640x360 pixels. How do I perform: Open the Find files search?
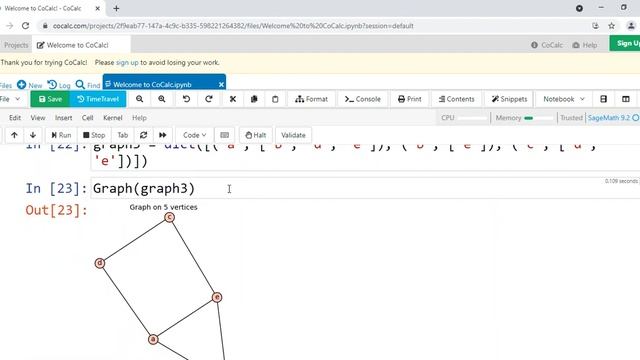[88, 85]
